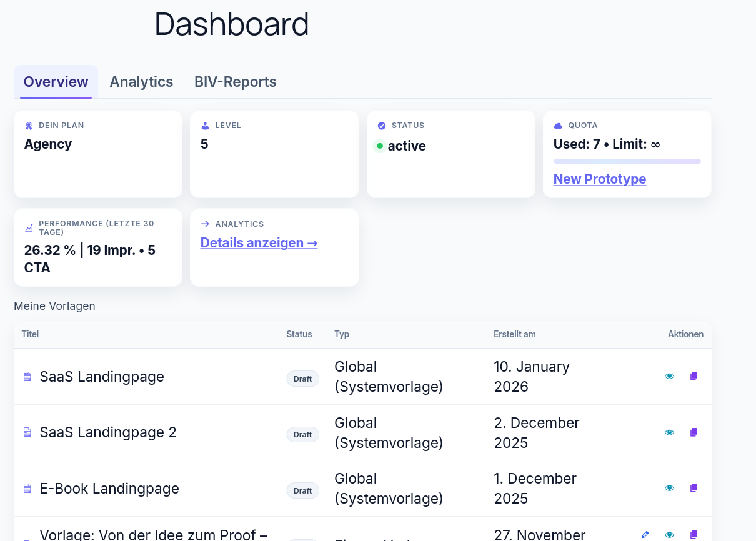Screen dimensions: 756x541
Task: Click the Details anzeigen link
Action: (x=258, y=243)
